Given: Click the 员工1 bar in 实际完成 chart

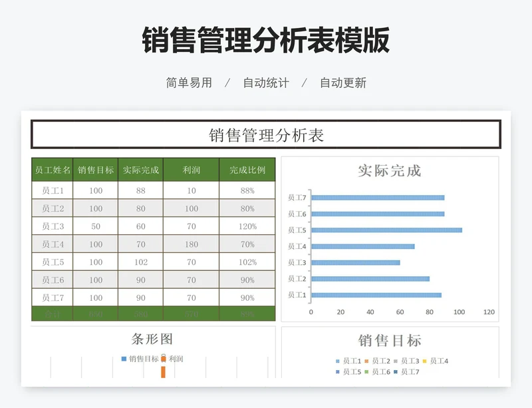Looking at the screenshot, I should tap(376, 296).
